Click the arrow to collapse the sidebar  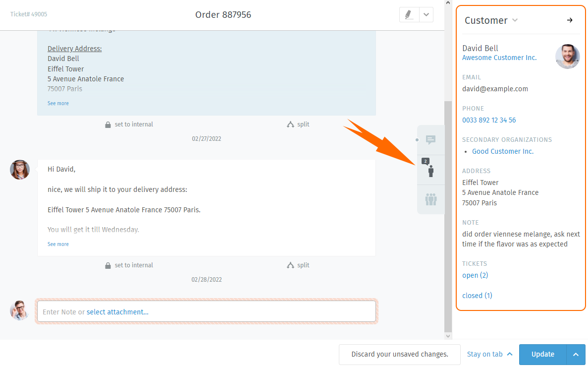(570, 20)
